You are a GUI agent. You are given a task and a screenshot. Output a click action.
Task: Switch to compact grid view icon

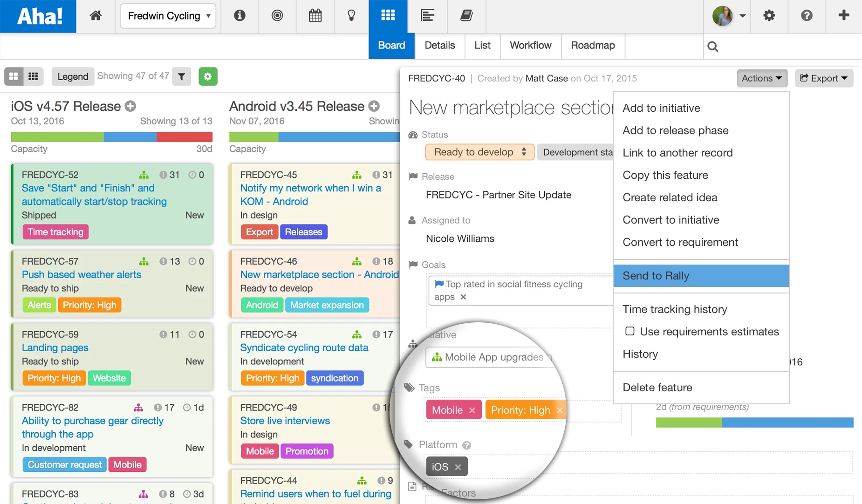34,76
